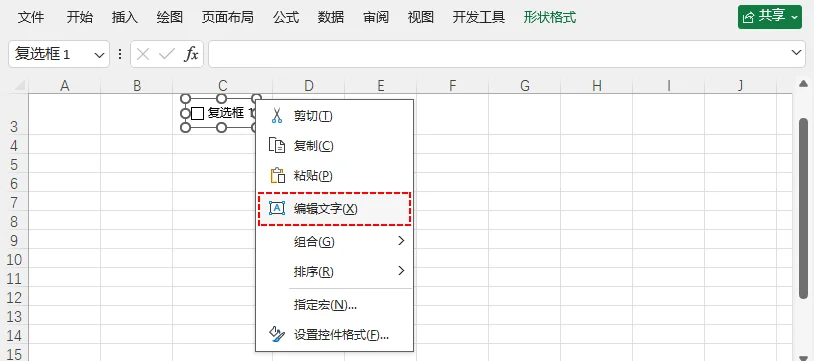Image resolution: width=814 pixels, height=361 pixels.
Task: Switch to the 开发工具 ribbon tab
Action: (x=479, y=17)
